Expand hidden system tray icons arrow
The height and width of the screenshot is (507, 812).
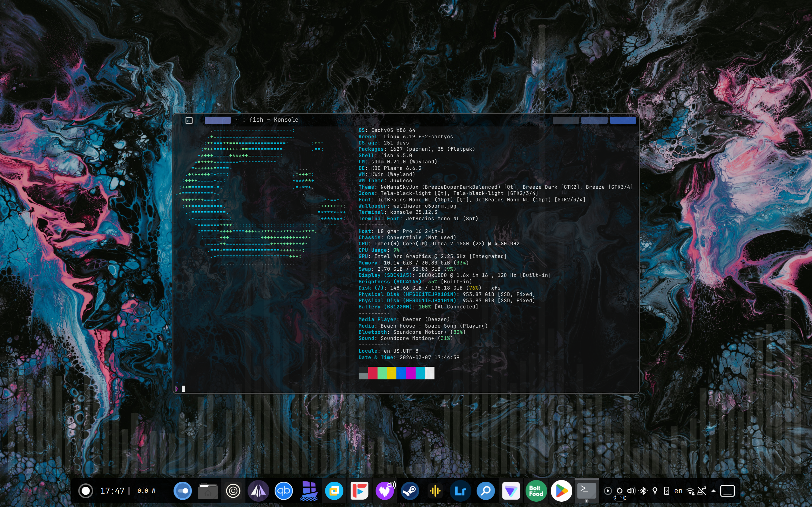point(713,491)
